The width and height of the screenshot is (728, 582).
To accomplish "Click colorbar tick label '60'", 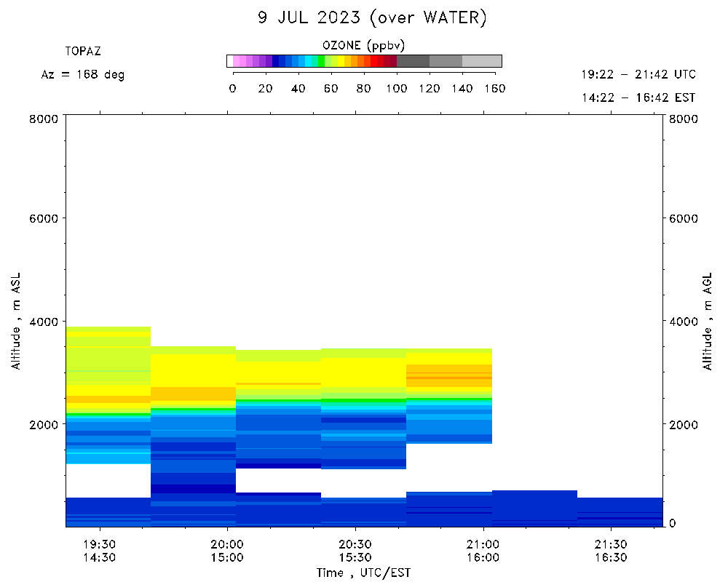I will point(331,89).
